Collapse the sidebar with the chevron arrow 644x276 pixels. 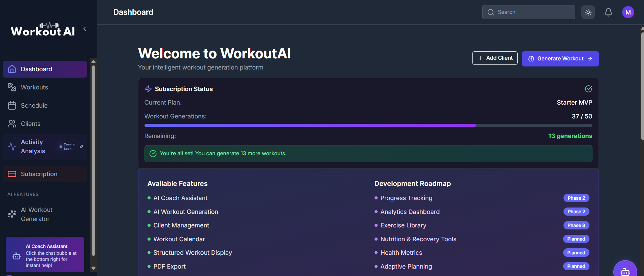[85, 29]
